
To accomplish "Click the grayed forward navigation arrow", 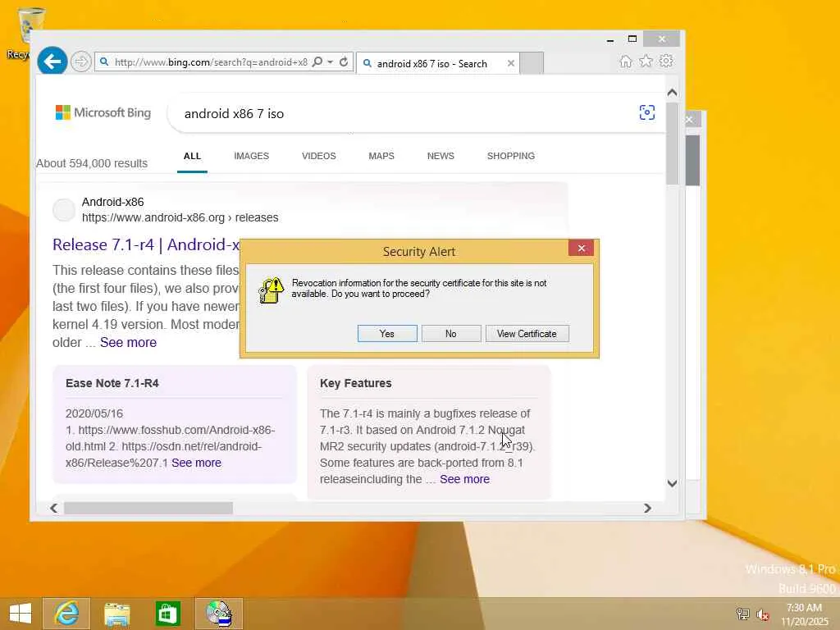I will 81,62.
